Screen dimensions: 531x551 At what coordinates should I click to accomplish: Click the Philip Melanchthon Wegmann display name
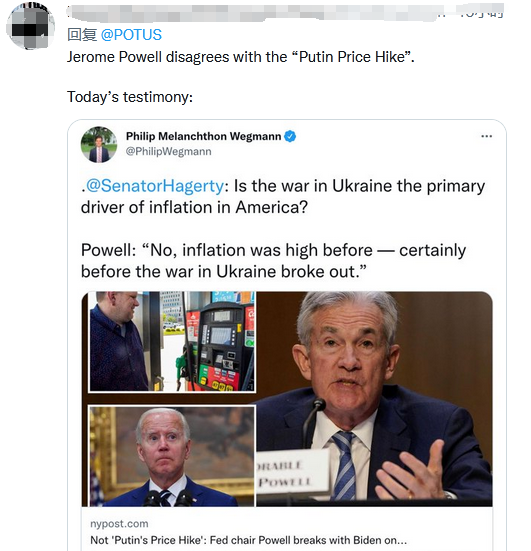click(x=203, y=136)
